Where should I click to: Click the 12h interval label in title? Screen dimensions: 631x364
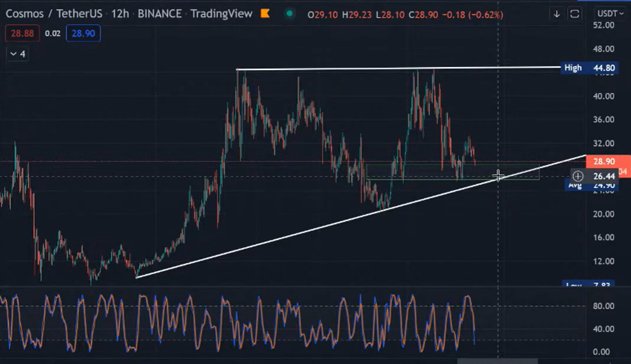[x=120, y=14]
